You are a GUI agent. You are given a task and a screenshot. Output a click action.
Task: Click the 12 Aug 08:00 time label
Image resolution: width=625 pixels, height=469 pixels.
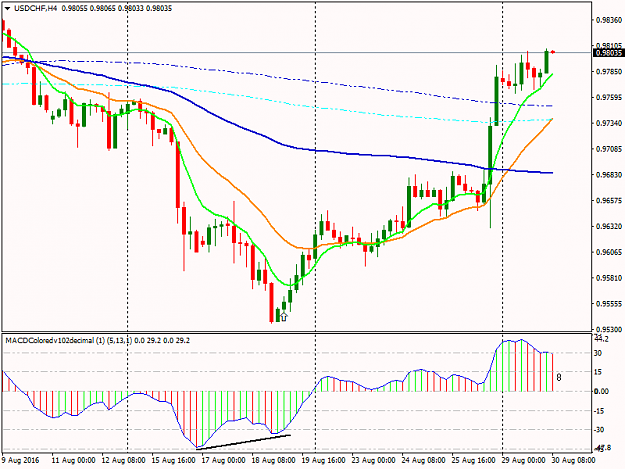[124, 460]
